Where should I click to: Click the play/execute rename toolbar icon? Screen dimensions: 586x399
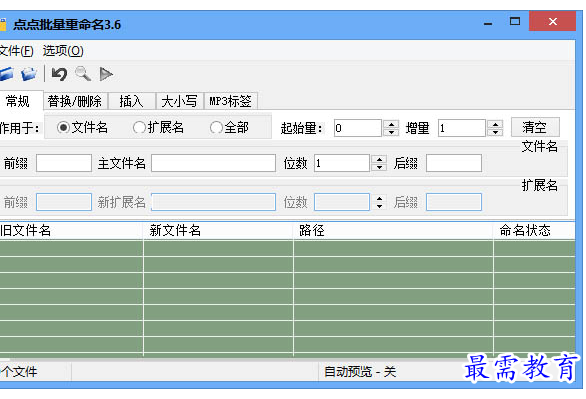click(106, 74)
